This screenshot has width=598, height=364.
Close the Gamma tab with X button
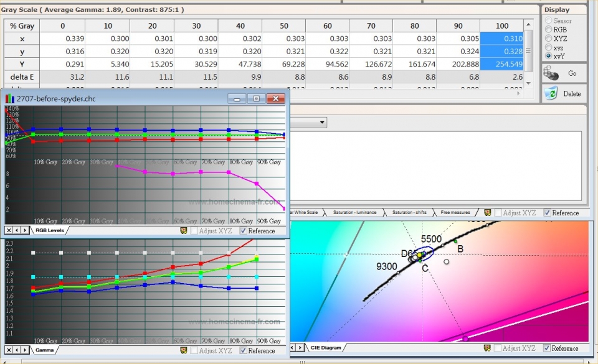(9, 350)
